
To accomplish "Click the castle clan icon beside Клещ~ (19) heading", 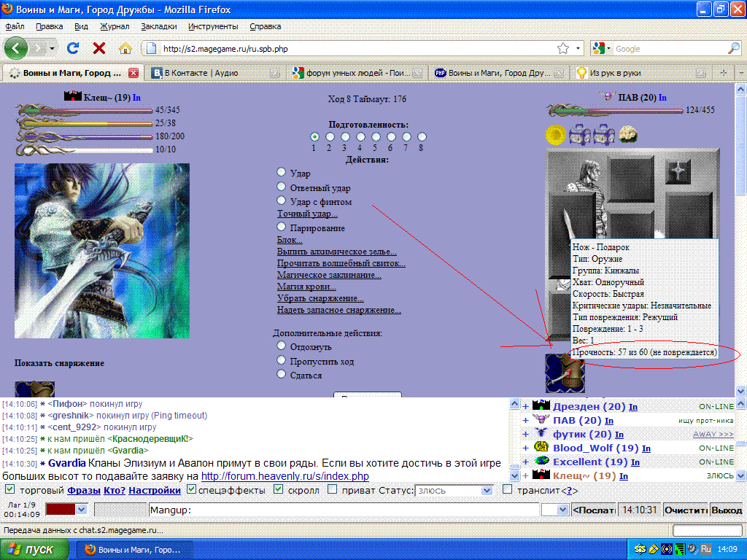I will (x=73, y=96).
